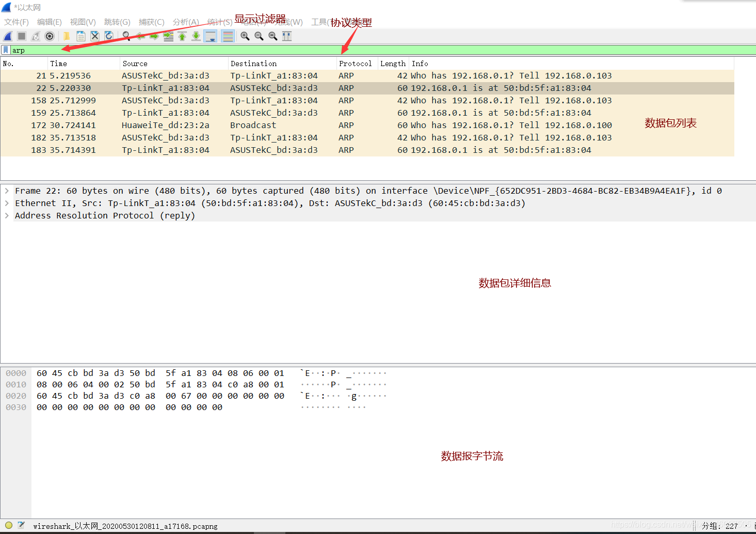Sort by the No. column header

[x=24, y=64]
